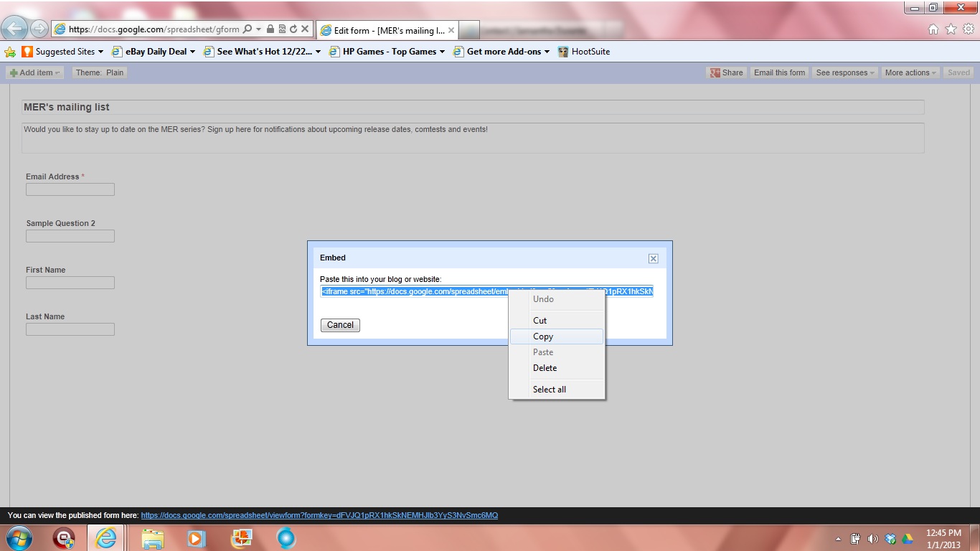This screenshot has height=551, width=980.
Task: Open the published form link at bottom
Action: 319,515
